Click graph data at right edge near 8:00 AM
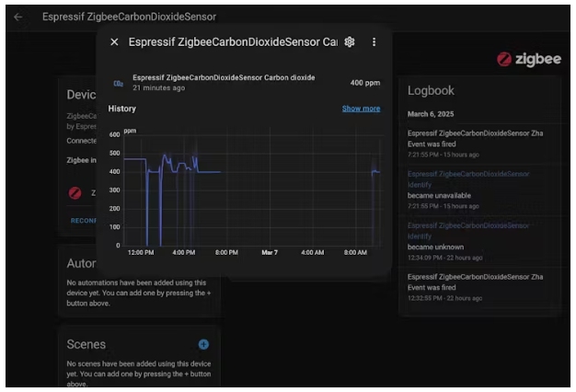The image size is (576, 392). tap(374, 172)
